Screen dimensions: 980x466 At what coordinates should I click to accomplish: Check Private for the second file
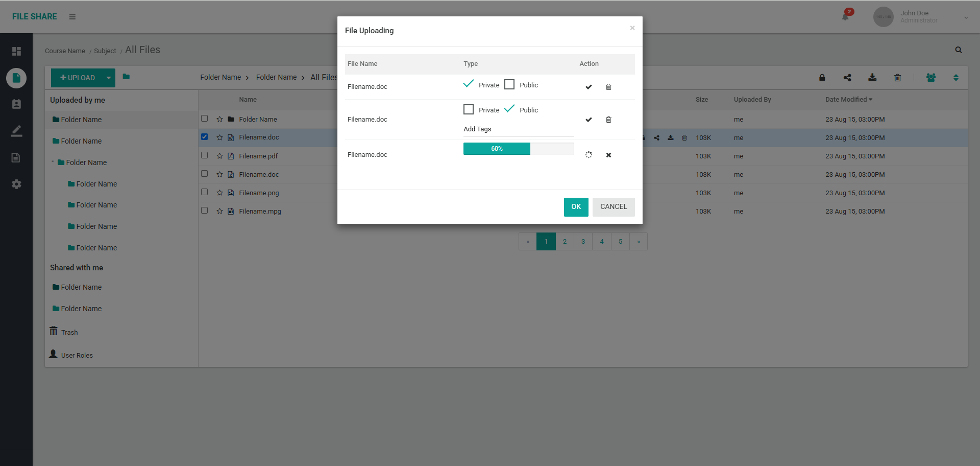pos(469,110)
